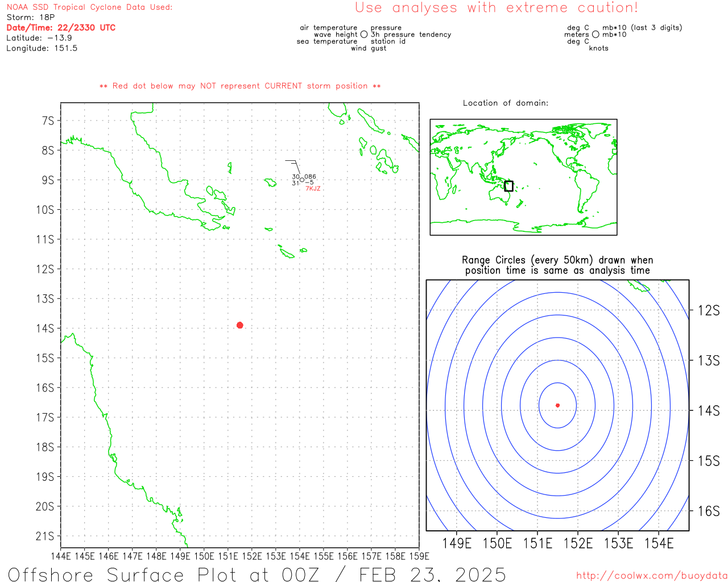Click the black domain box on world locator map
The width and height of the screenshot is (728, 582).
508,186
